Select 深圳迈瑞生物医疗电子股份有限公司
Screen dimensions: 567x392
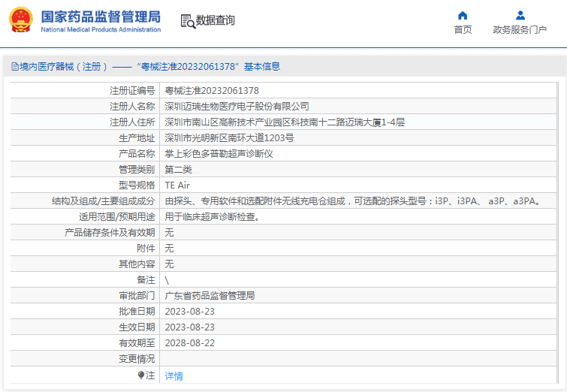coord(237,107)
